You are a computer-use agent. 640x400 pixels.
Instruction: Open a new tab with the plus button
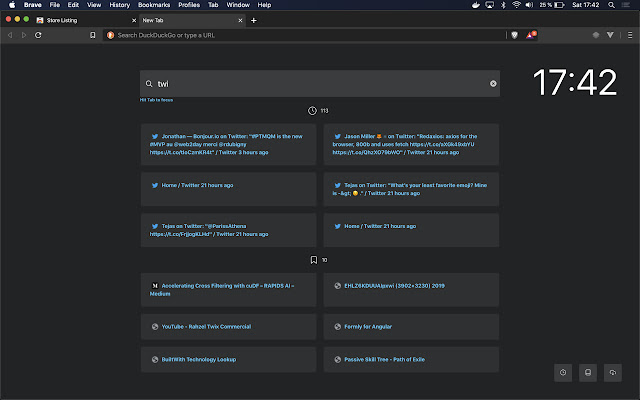[x=254, y=20]
